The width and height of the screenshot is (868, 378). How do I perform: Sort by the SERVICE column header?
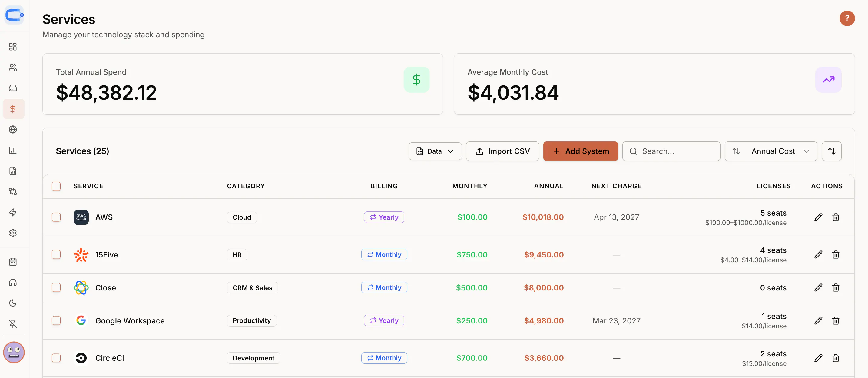point(88,186)
